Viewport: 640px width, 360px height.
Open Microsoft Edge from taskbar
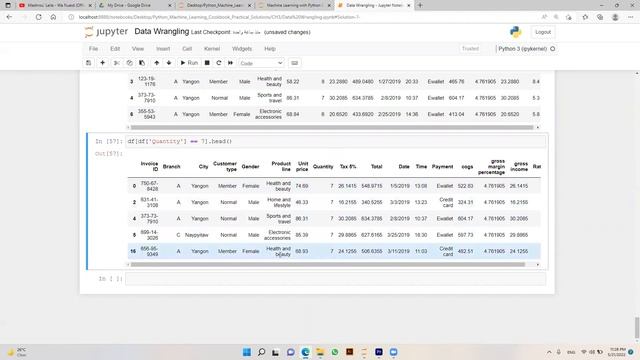pyautogui.click(x=305, y=352)
